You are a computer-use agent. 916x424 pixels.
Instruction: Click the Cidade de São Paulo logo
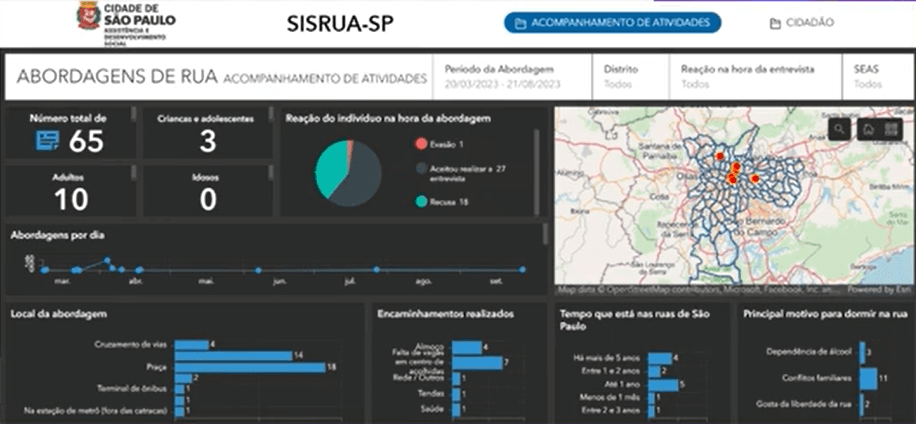[x=121, y=22]
